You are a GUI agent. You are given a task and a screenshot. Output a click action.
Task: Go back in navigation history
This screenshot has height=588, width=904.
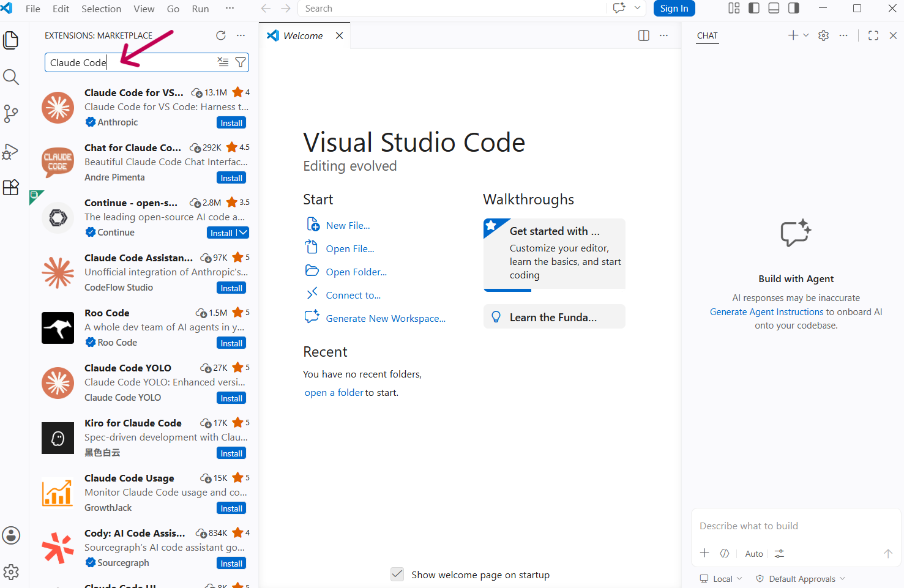266,9
